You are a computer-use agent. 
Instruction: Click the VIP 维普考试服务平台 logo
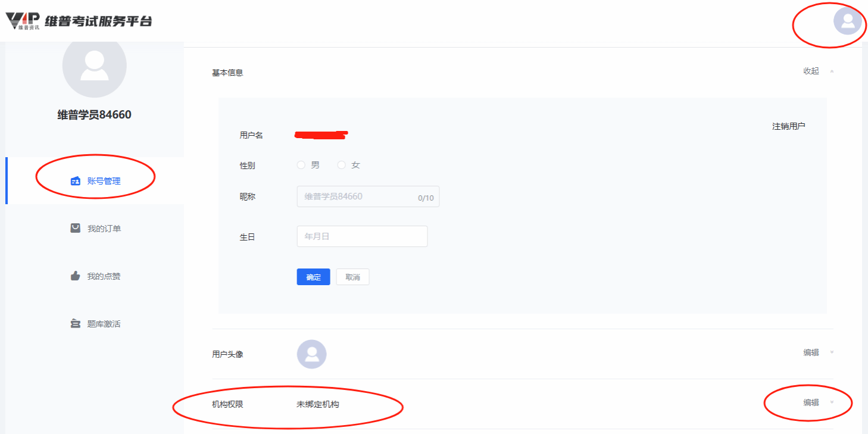tap(79, 21)
